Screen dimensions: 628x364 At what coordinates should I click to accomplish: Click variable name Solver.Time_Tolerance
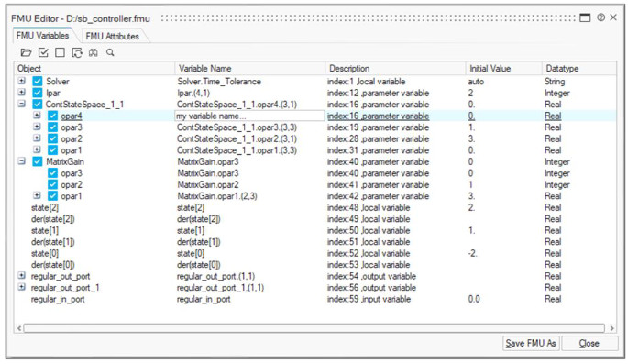click(219, 82)
